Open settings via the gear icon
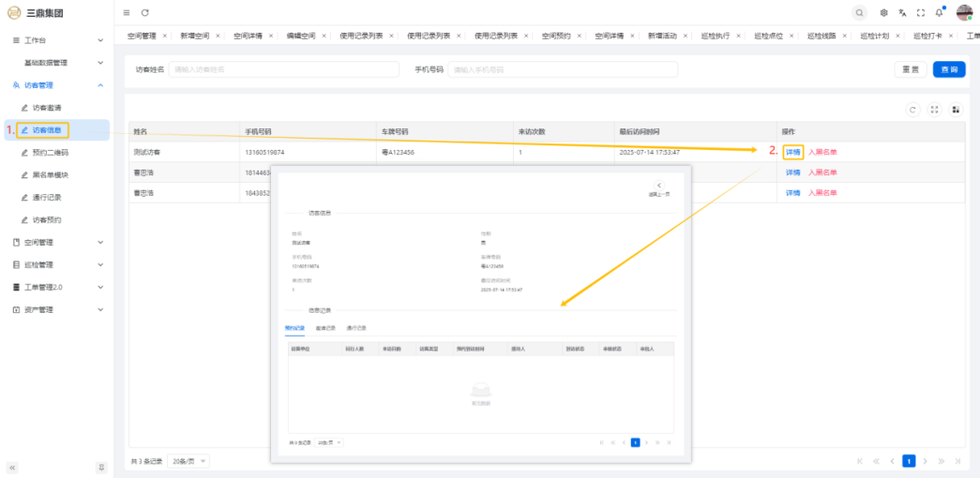The height and width of the screenshot is (478, 980). (884, 13)
